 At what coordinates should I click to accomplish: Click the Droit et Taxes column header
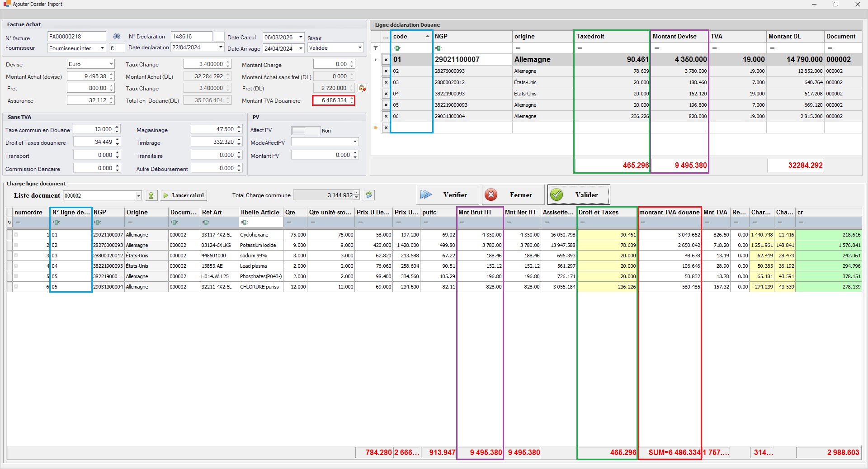tap(606, 212)
